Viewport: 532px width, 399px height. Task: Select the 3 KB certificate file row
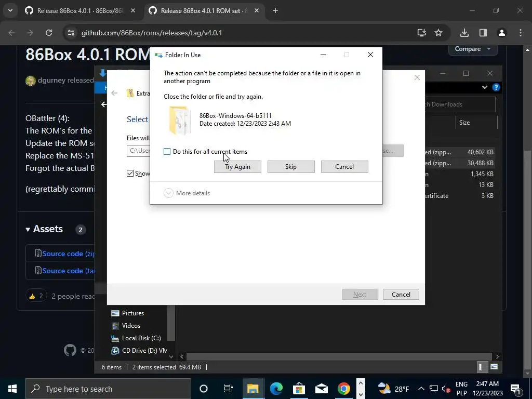click(x=459, y=196)
